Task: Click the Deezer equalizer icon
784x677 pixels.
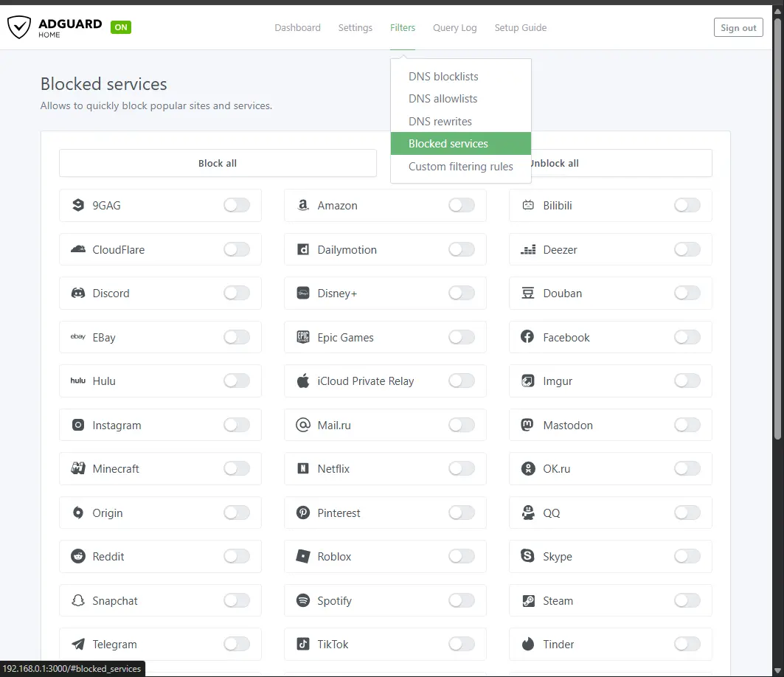Action: (528, 249)
